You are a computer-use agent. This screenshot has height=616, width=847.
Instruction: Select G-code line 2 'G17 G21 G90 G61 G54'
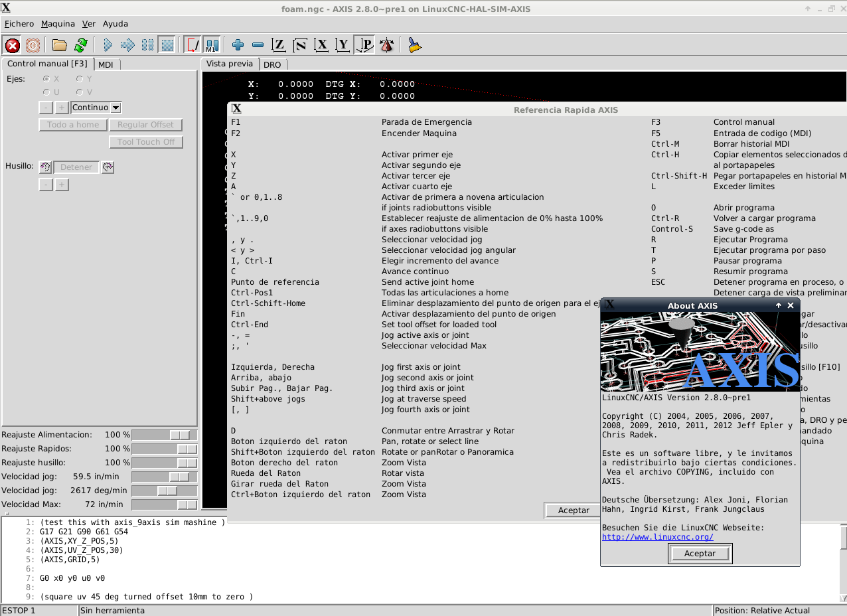[x=84, y=532]
